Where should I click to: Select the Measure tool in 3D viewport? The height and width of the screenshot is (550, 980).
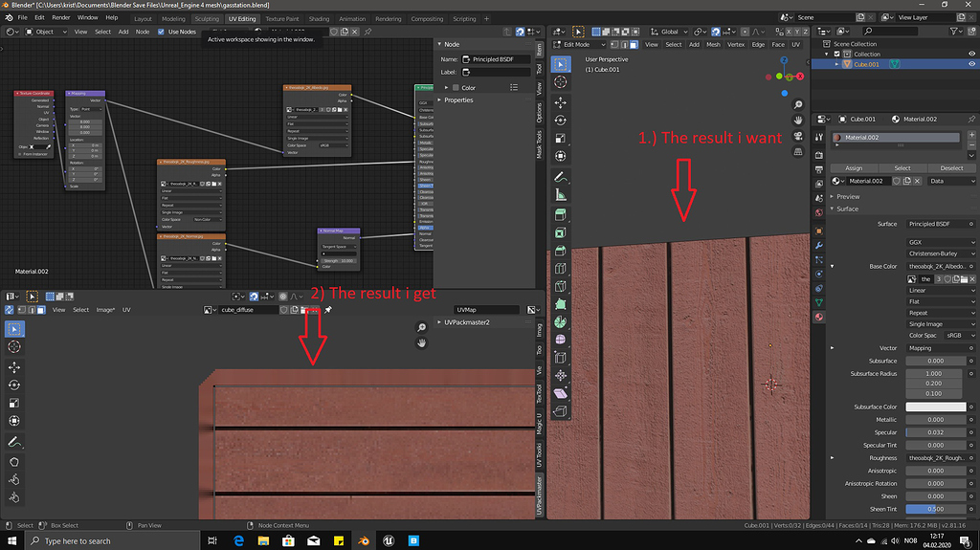(x=561, y=196)
